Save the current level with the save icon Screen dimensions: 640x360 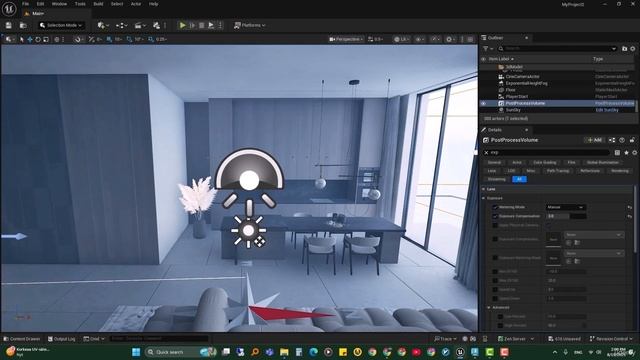tap(9, 25)
